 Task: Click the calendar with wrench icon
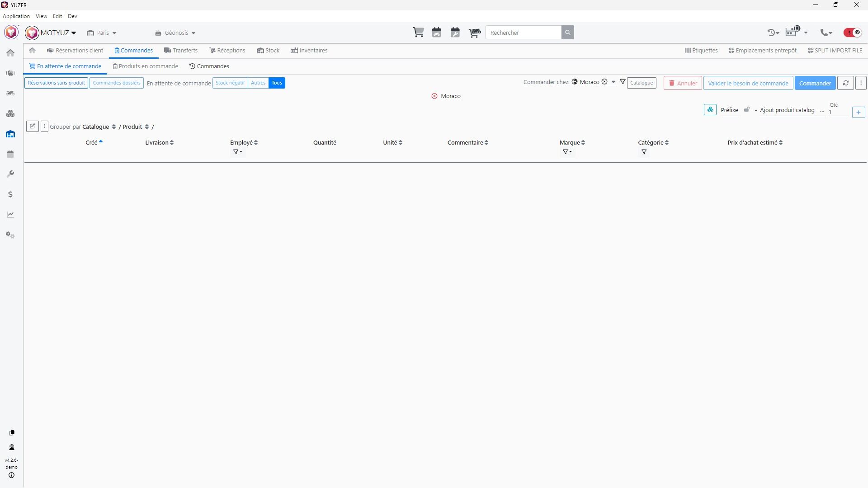coord(455,33)
